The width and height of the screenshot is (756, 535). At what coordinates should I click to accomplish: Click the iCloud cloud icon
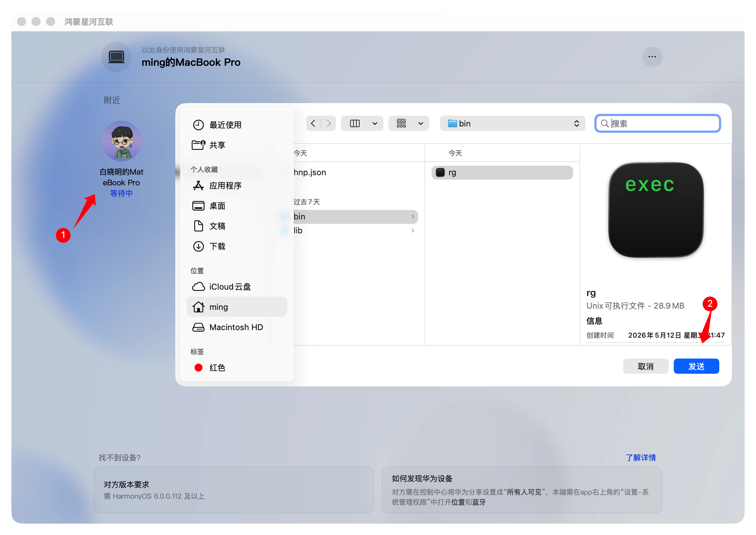(198, 286)
